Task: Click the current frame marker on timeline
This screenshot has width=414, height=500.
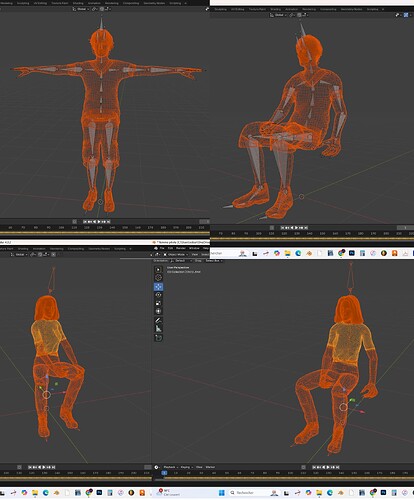Action: pyautogui.click(x=164, y=473)
